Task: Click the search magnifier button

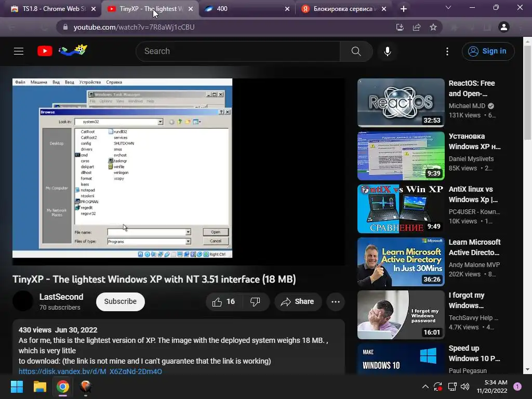Action: coord(356,51)
